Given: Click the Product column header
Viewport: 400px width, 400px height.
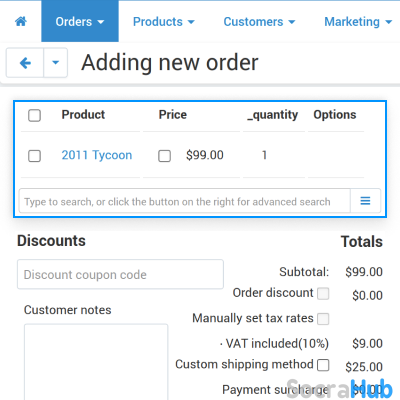Looking at the screenshot, I should click(x=83, y=115).
